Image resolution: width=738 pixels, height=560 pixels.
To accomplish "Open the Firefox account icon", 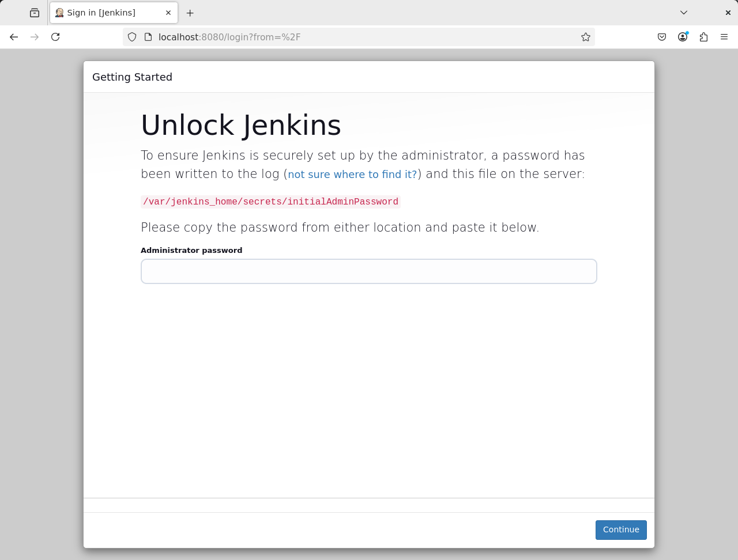I will click(683, 37).
